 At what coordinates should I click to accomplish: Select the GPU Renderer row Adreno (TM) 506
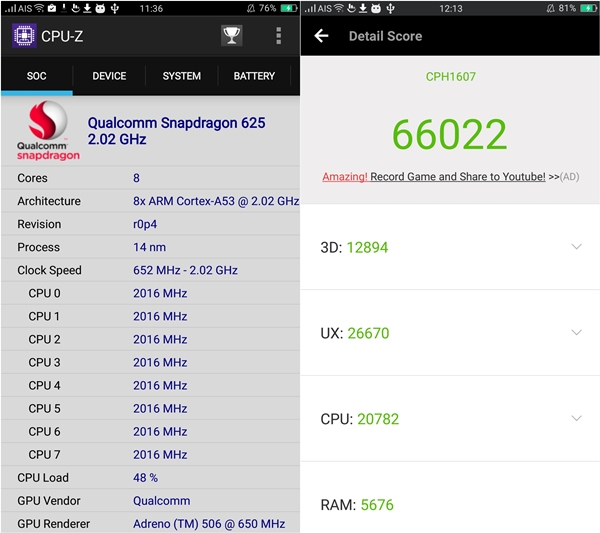click(x=150, y=523)
